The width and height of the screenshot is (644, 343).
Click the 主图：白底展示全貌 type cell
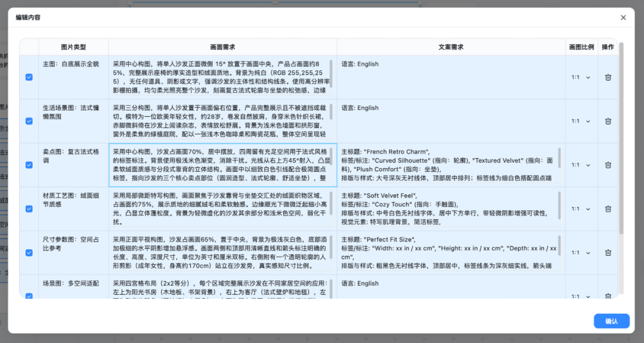[x=73, y=77]
